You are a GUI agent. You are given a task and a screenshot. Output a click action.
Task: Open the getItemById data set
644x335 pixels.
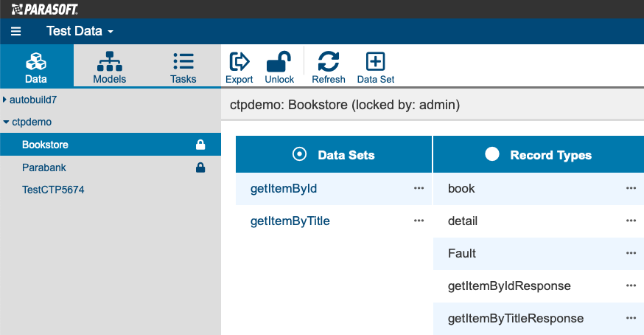284,188
